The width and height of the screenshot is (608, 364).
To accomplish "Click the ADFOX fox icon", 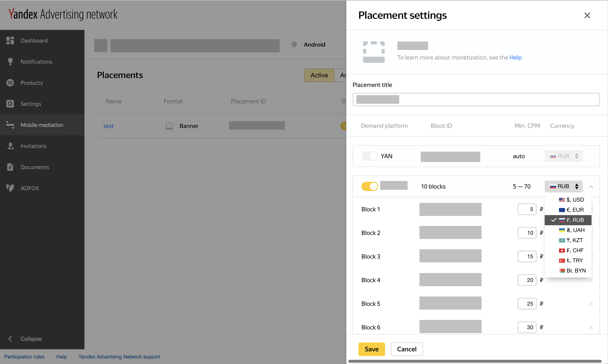I will (10, 188).
